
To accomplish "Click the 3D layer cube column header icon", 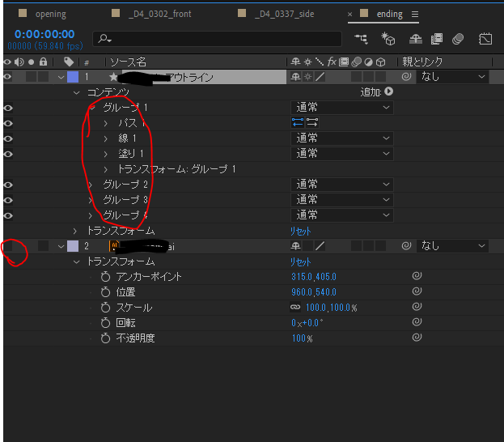I will point(380,62).
